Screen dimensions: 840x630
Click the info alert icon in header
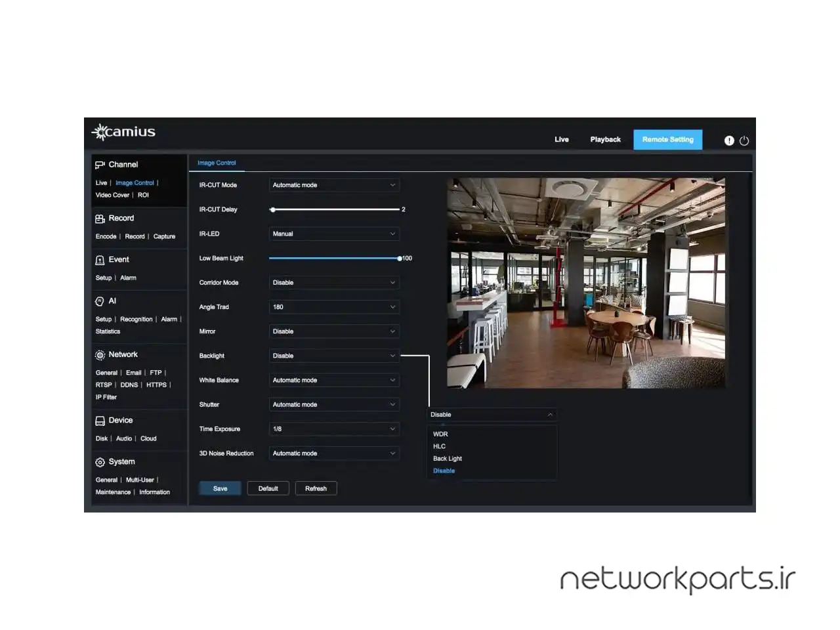click(729, 140)
